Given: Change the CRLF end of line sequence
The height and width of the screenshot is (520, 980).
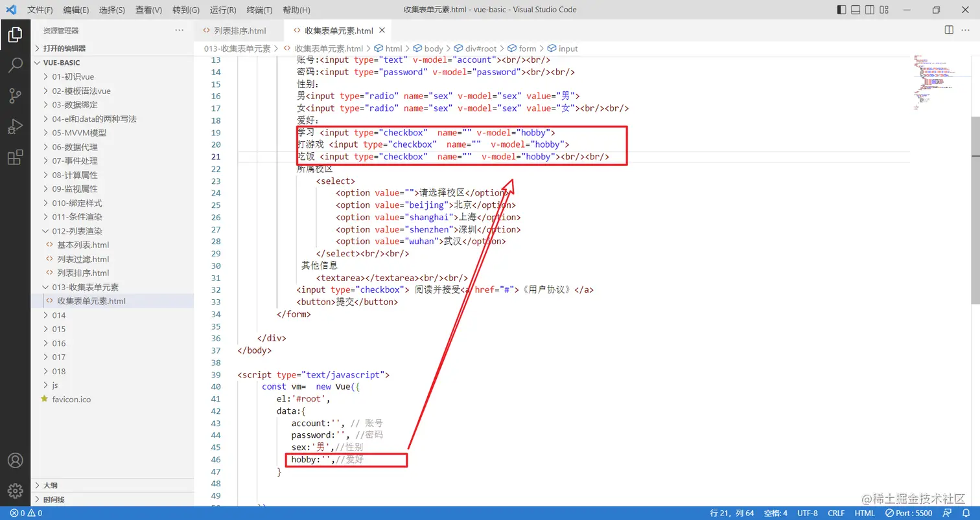Looking at the screenshot, I should point(835,514).
